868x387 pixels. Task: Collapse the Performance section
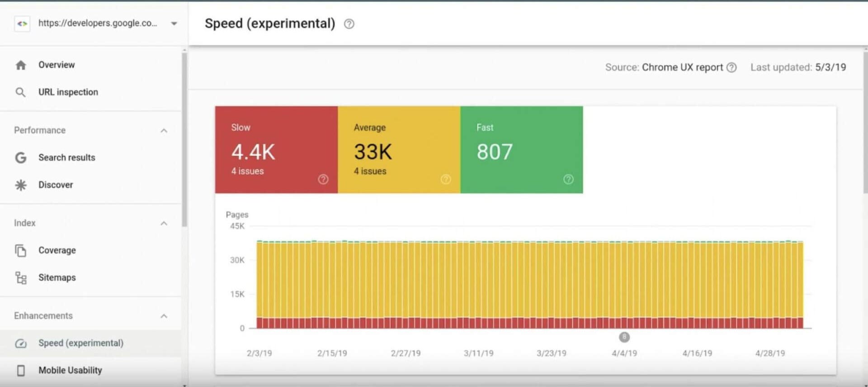pyautogui.click(x=164, y=131)
